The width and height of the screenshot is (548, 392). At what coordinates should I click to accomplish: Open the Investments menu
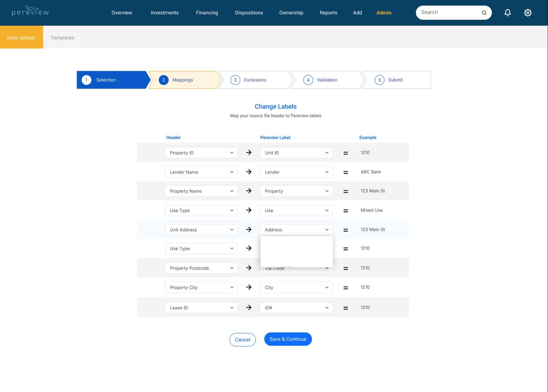(x=165, y=13)
